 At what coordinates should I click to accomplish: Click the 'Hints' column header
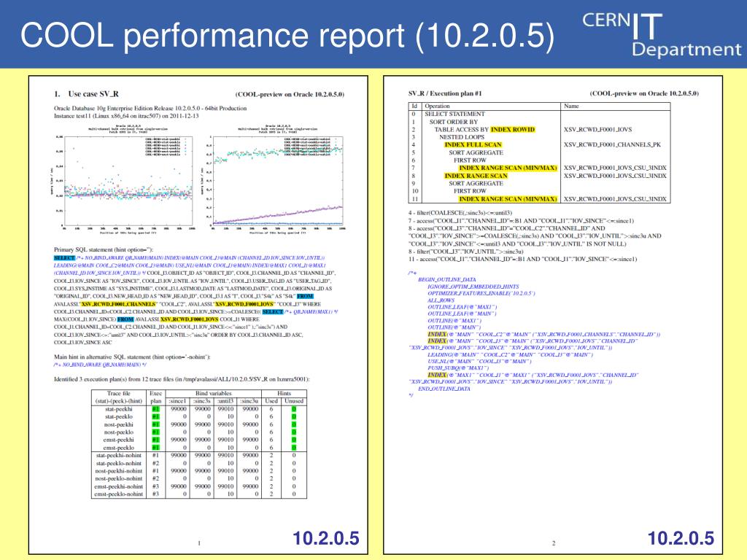click(284, 393)
